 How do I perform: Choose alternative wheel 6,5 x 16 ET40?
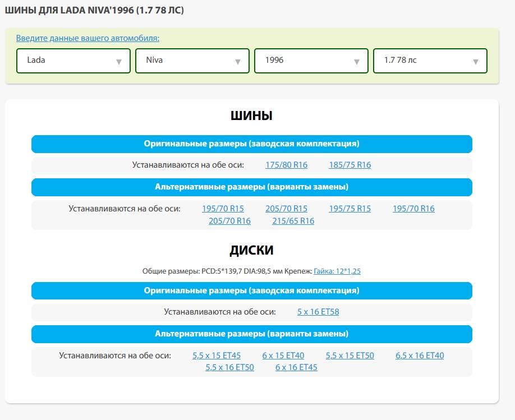pyautogui.click(x=420, y=356)
